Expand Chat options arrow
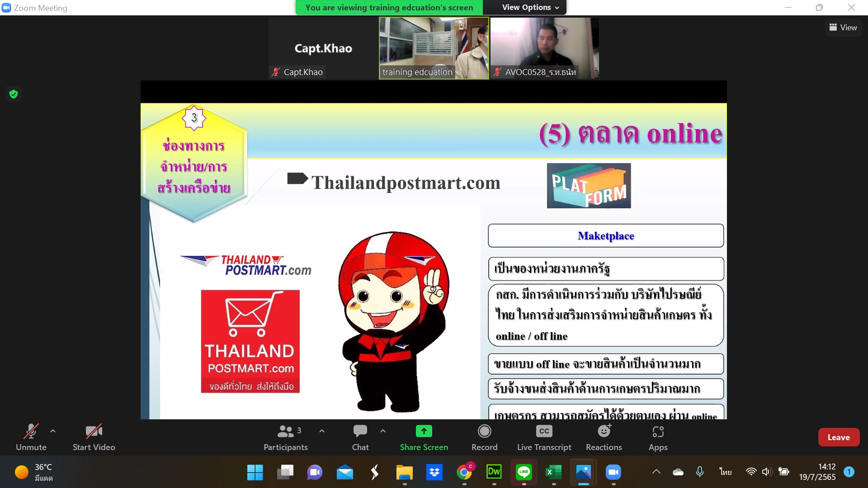This screenshot has width=868, height=488. pos(383,431)
